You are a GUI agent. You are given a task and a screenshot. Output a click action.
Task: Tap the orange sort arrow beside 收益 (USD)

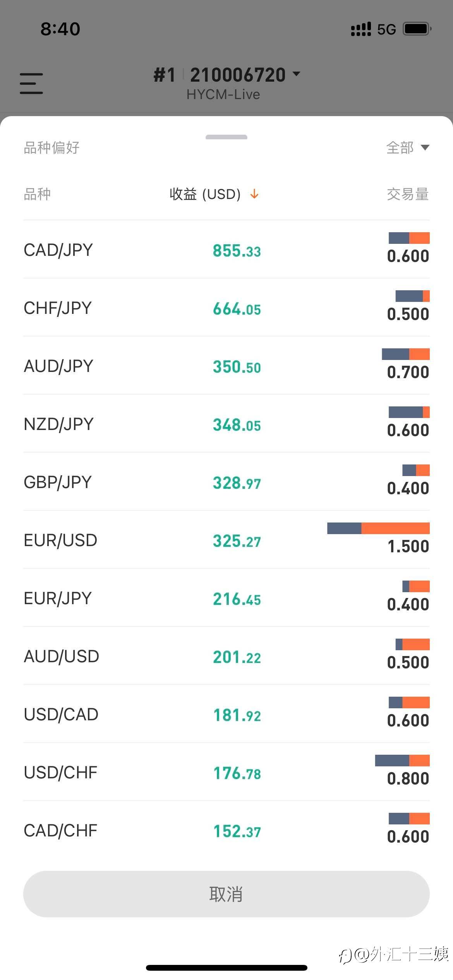click(254, 194)
